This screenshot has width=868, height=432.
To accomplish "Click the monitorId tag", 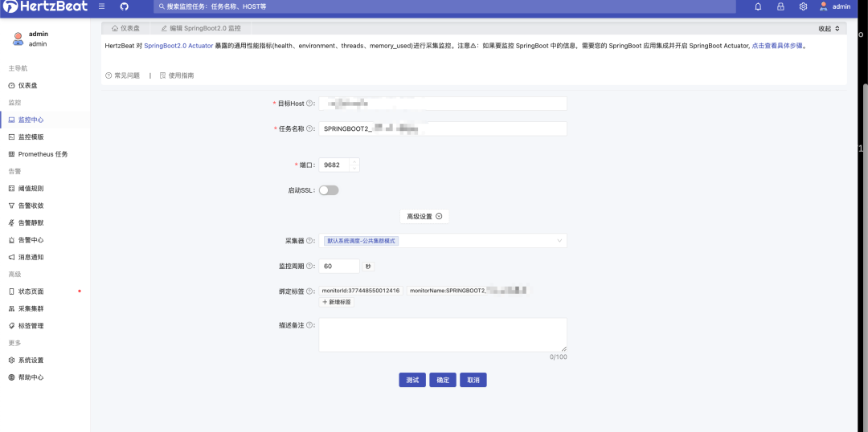I will pos(361,291).
